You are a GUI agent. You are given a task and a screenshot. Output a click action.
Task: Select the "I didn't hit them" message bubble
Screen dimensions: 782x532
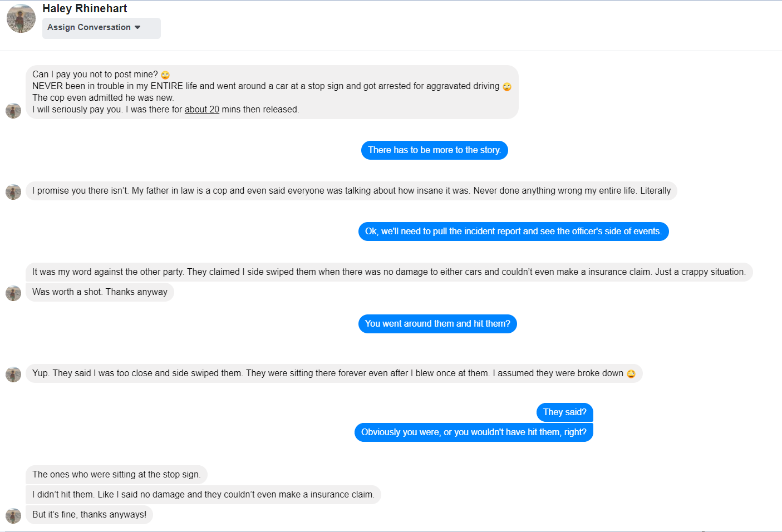click(203, 495)
